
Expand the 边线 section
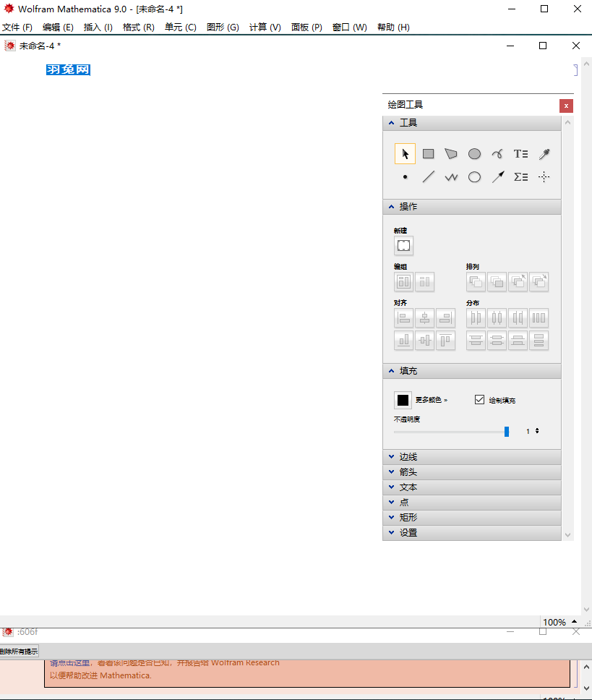point(407,456)
